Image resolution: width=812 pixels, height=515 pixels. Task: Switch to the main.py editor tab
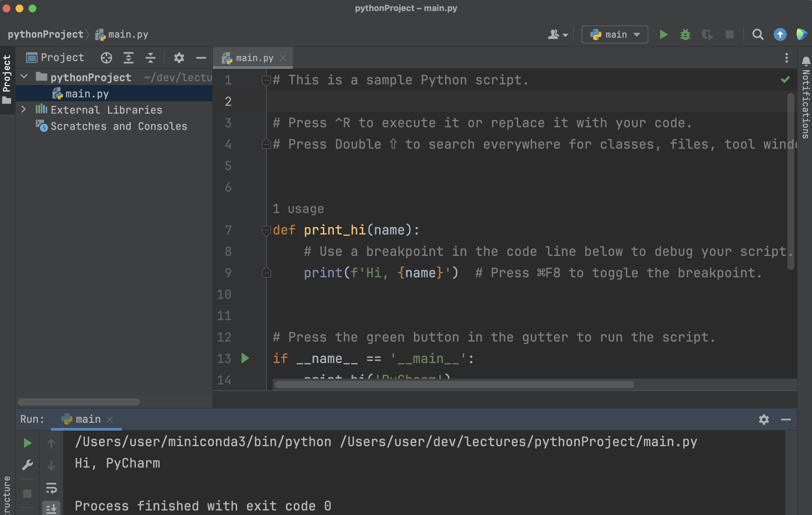254,58
